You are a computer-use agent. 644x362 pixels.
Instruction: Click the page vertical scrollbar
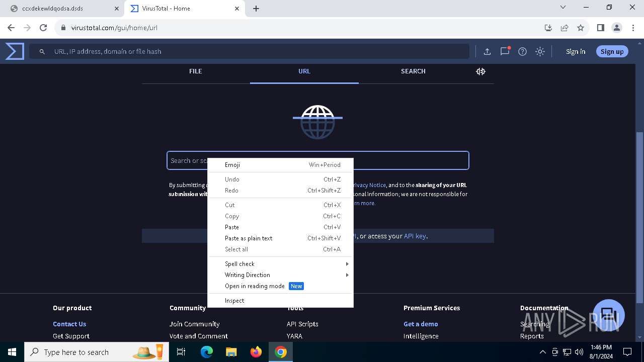coord(639,217)
